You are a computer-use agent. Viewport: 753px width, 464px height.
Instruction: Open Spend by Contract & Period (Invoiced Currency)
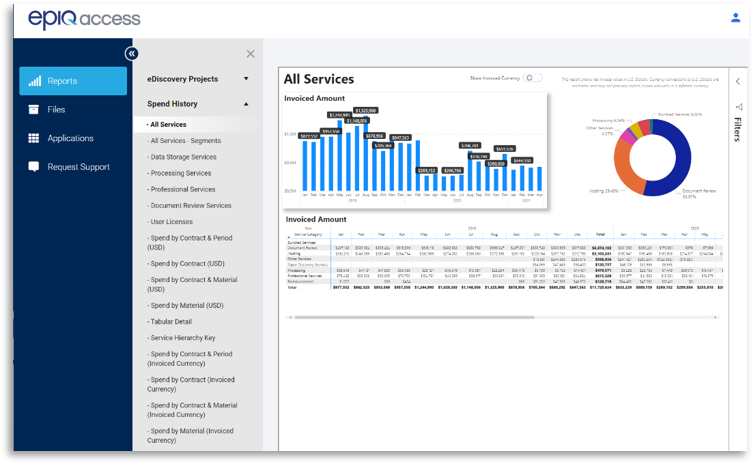(x=190, y=359)
